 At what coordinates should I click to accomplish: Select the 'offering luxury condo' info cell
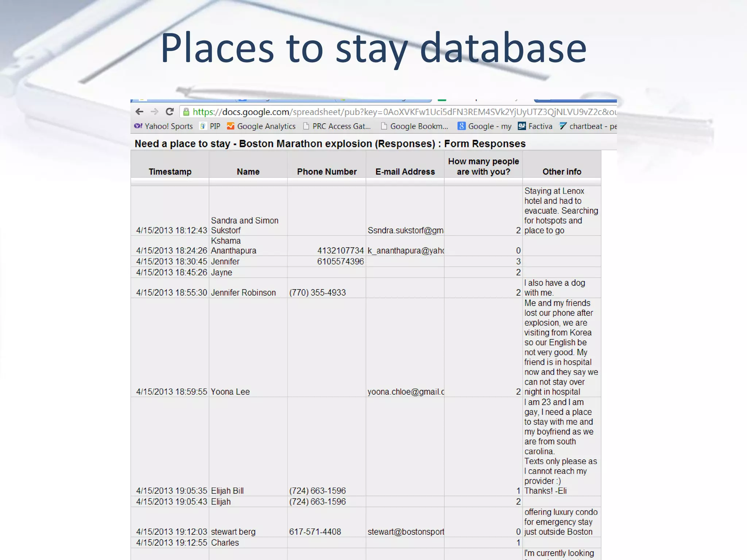point(562,522)
